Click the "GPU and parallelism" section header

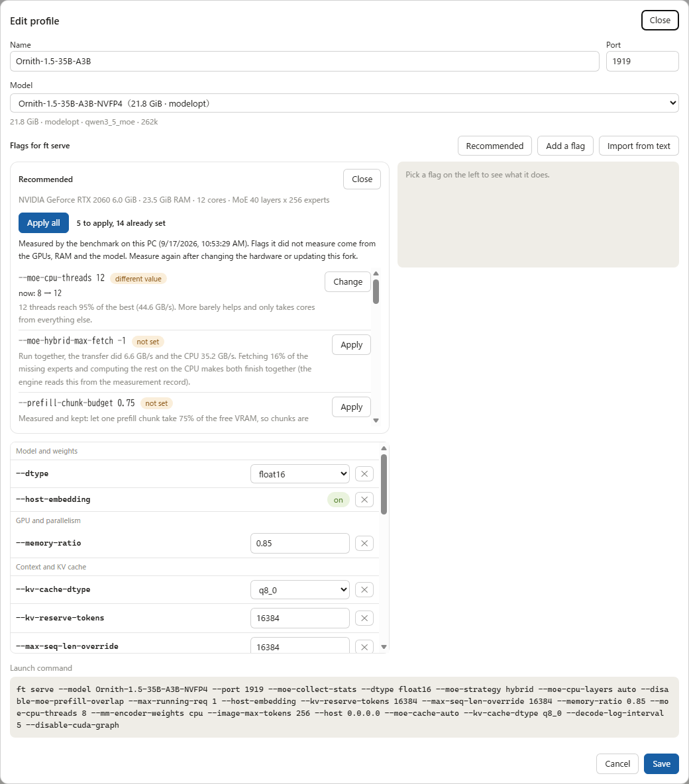click(x=48, y=520)
